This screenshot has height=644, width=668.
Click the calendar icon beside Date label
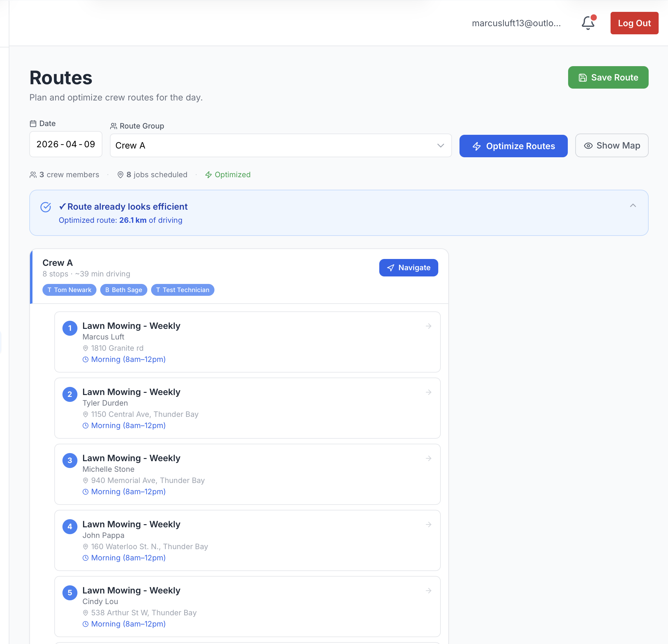pyautogui.click(x=33, y=123)
